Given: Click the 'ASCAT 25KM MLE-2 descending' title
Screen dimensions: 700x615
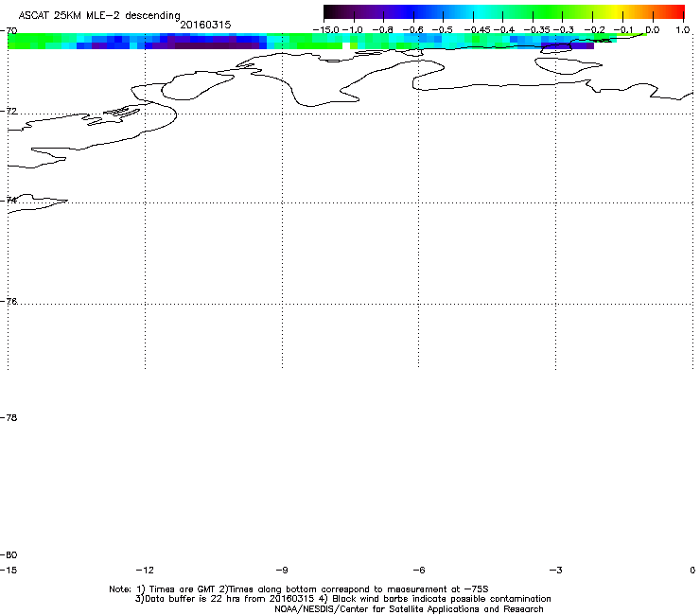Looking at the screenshot, I should [99, 15].
